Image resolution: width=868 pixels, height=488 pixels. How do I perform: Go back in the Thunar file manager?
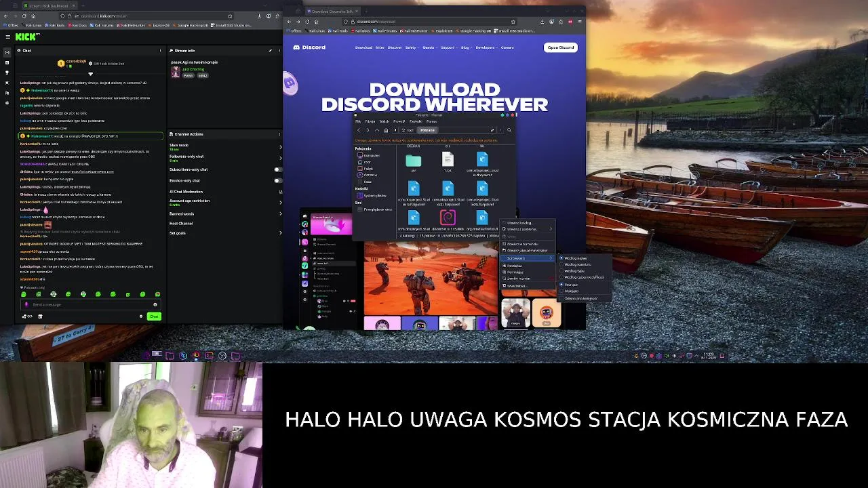tap(359, 130)
